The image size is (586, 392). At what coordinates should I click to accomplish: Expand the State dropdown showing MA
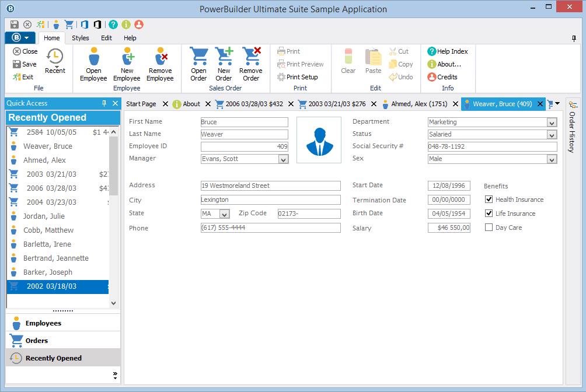click(225, 213)
